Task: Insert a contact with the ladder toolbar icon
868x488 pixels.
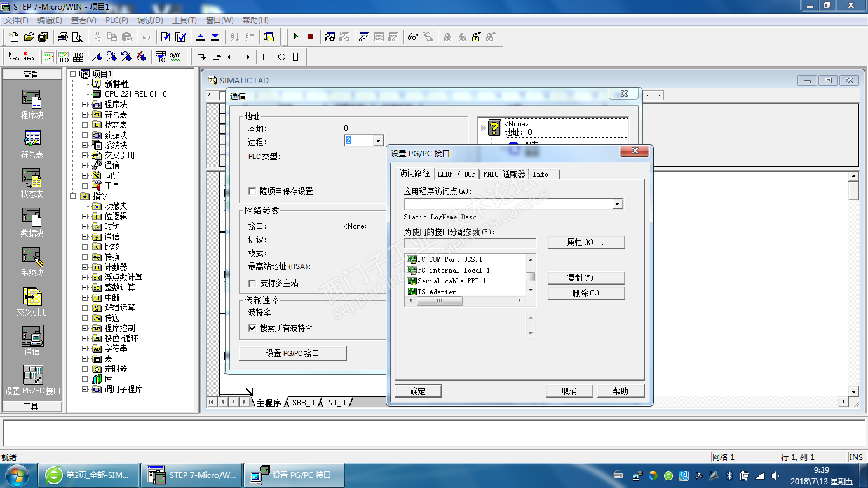Action: pyautogui.click(x=266, y=57)
